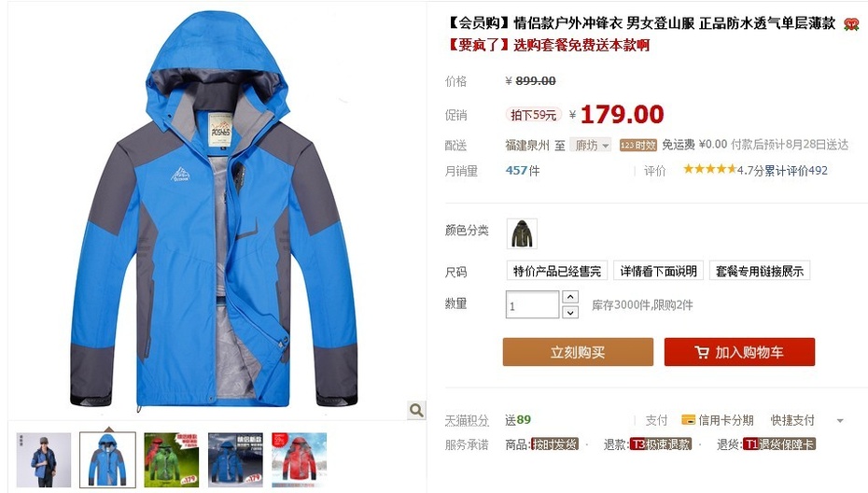
Task: Click the quantity input field
Action: coord(532,304)
